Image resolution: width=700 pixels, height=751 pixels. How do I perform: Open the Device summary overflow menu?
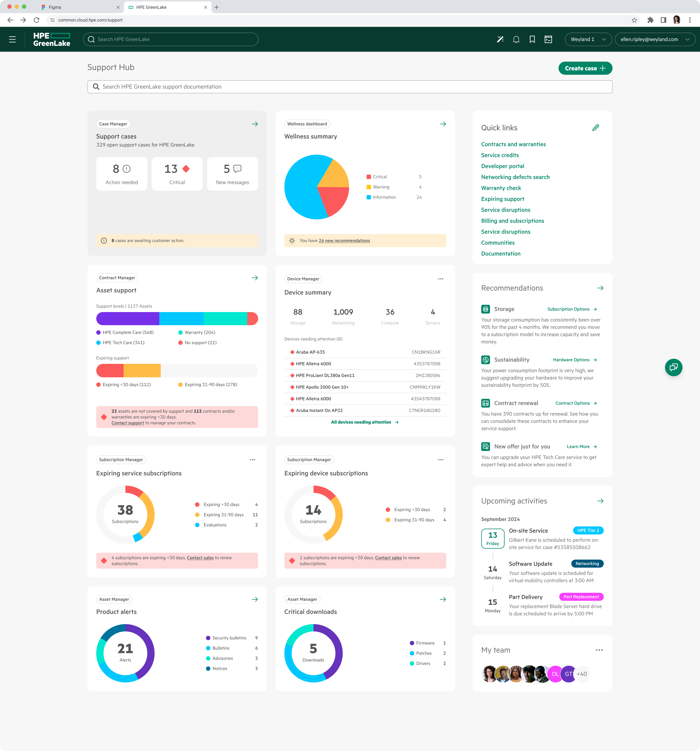pyautogui.click(x=440, y=279)
